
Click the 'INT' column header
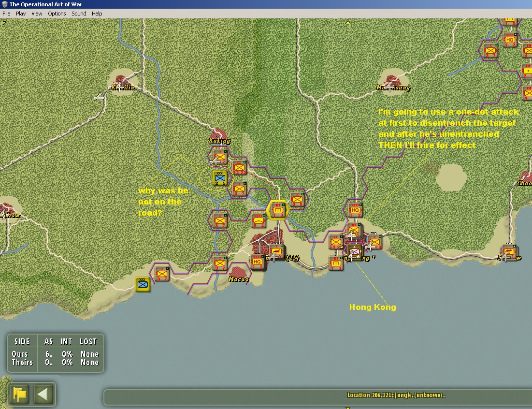[66, 341]
